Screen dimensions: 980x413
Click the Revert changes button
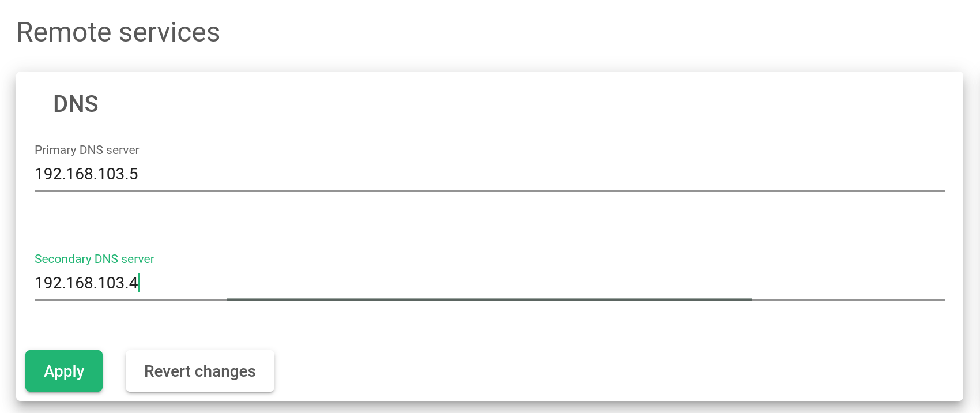click(200, 371)
